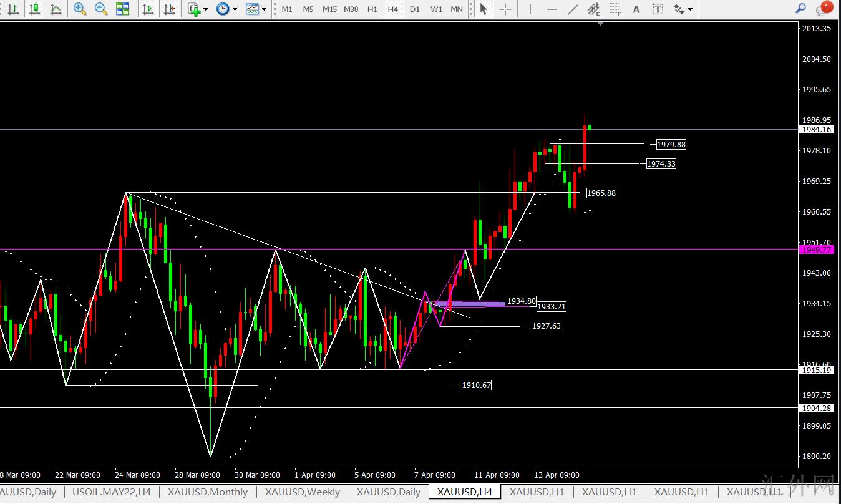Zoom in on the chart

pos(80,9)
